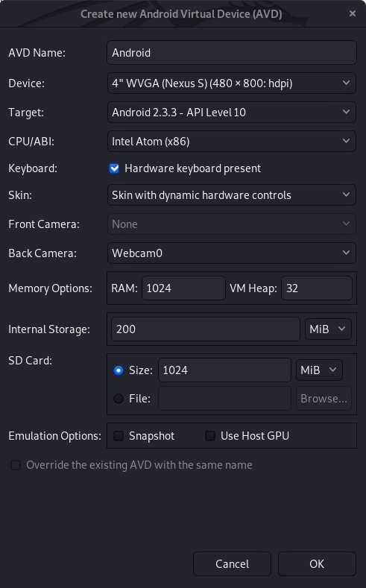Focus the RAM value field

(183, 288)
